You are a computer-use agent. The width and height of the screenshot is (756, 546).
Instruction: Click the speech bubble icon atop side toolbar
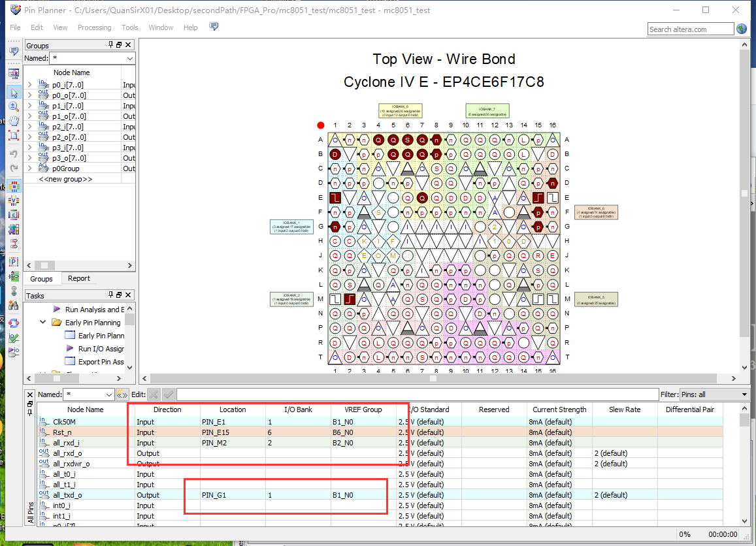(x=14, y=50)
